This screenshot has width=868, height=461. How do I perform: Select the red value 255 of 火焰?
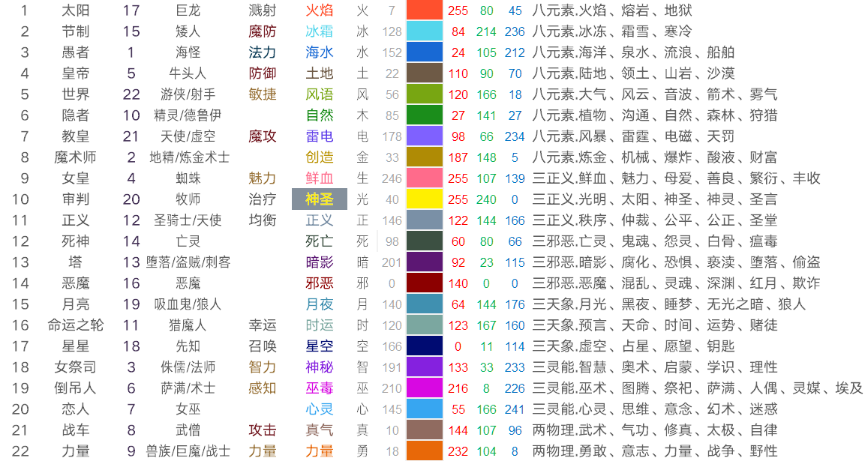pyautogui.click(x=458, y=10)
